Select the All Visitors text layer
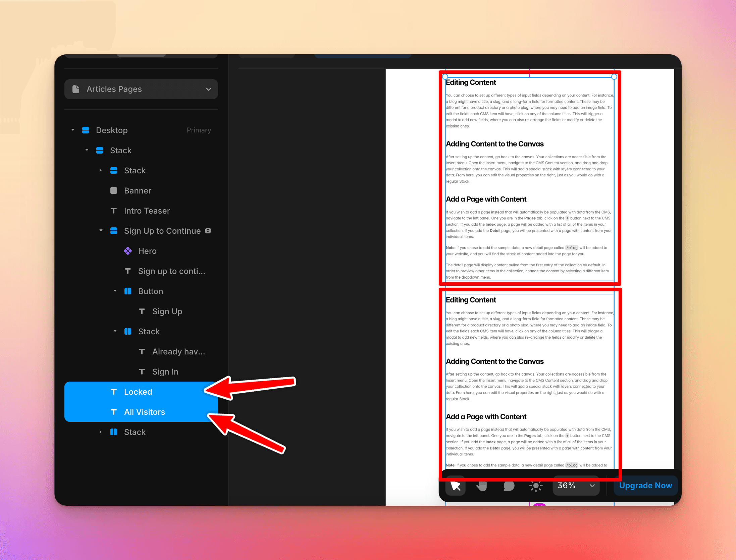The image size is (736, 560). click(x=144, y=412)
